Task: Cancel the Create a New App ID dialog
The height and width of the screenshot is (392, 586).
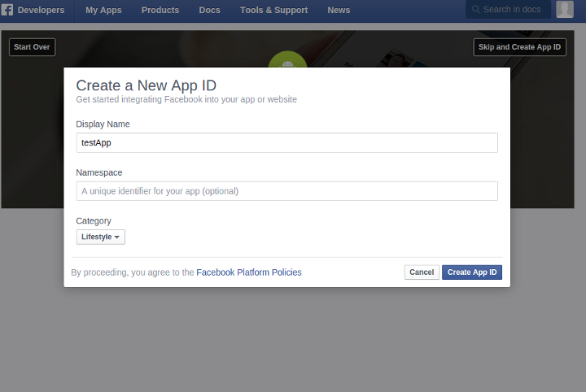Action: click(x=422, y=272)
